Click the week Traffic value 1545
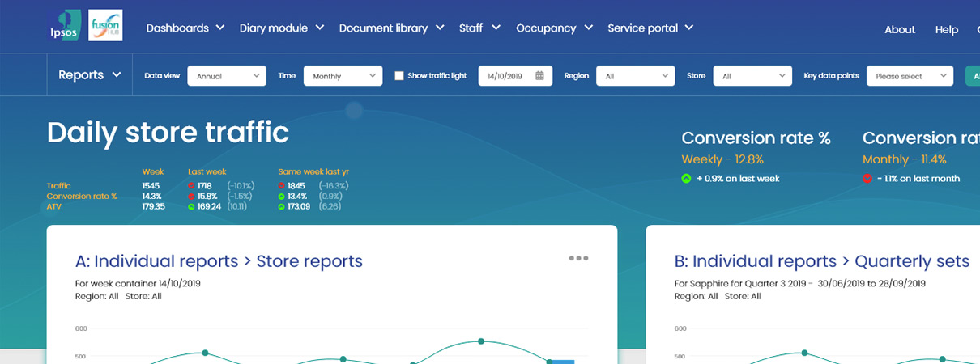Viewport: 980px width, 364px height. (x=151, y=186)
